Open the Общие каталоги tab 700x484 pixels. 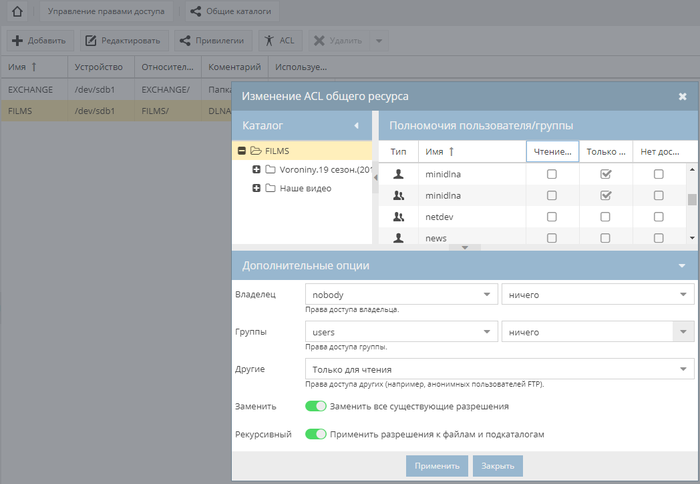pyautogui.click(x=232, y=12)
